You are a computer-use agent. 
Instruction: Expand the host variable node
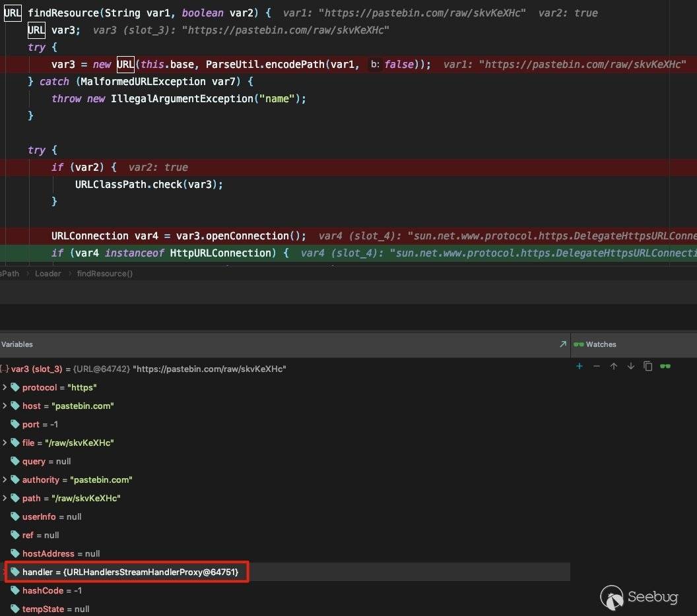coord(5,406)
